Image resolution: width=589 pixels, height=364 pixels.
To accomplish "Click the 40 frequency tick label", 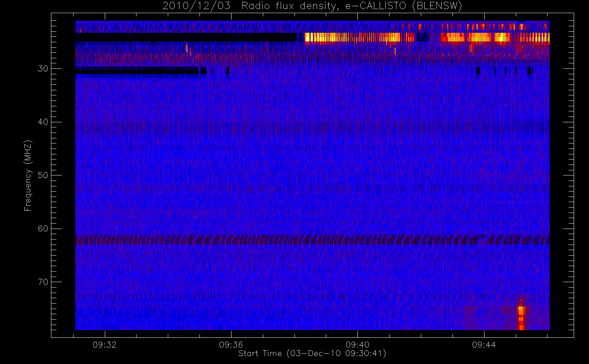I will [43, 122].
